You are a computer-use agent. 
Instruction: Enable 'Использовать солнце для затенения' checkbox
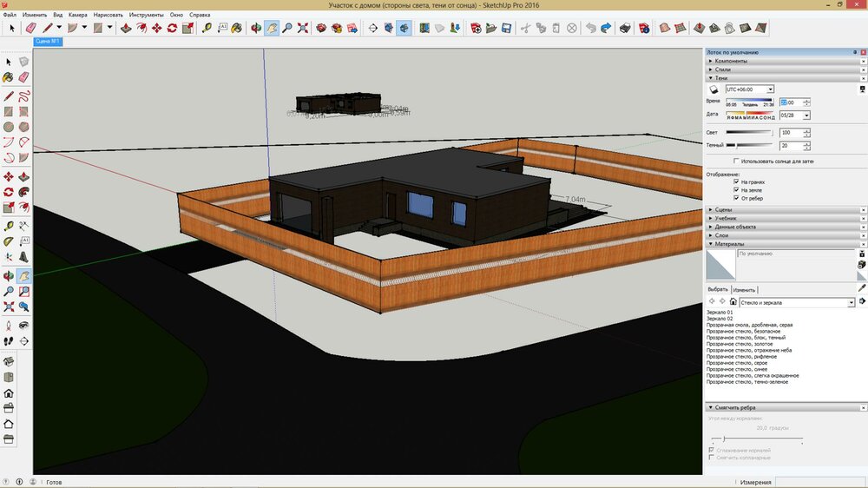pos(737,162)
